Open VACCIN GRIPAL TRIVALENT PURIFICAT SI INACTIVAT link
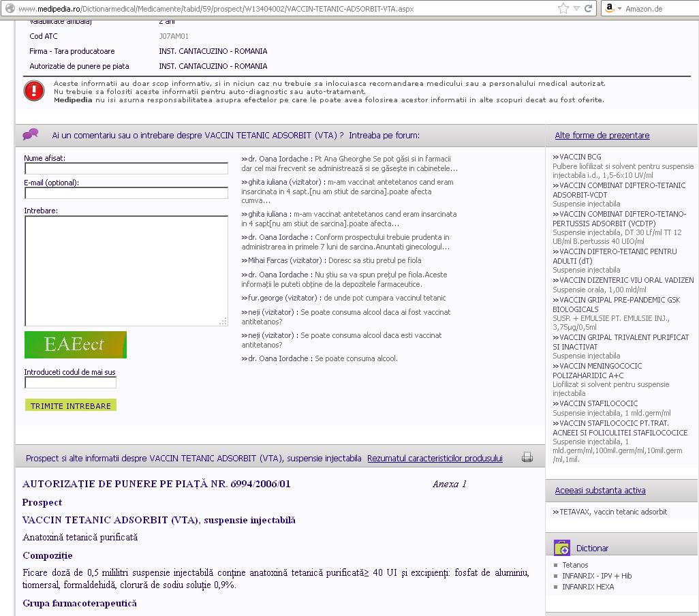This screenshot has width=699, height=616. tap(621, 342)
